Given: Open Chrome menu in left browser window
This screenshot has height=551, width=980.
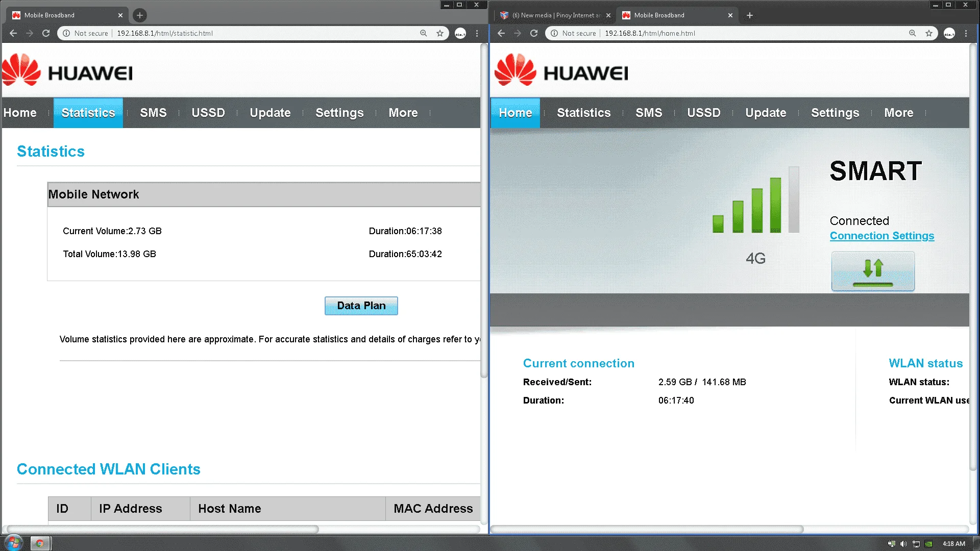Looking at the screenshot, I should click(477, 33).
